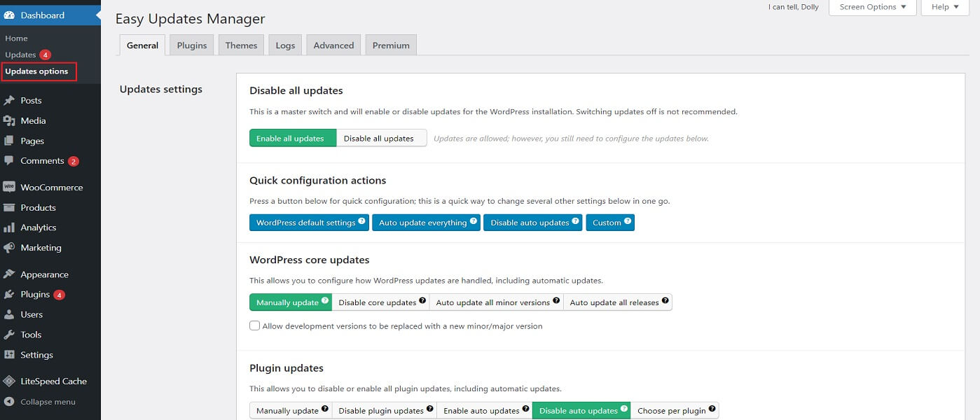Click the Users person icon

(x=9, y=314)
